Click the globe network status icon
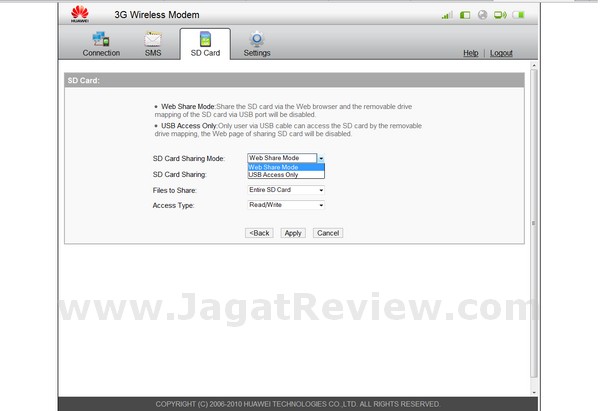This screenshot has width=600, height=411. point(481,16)
